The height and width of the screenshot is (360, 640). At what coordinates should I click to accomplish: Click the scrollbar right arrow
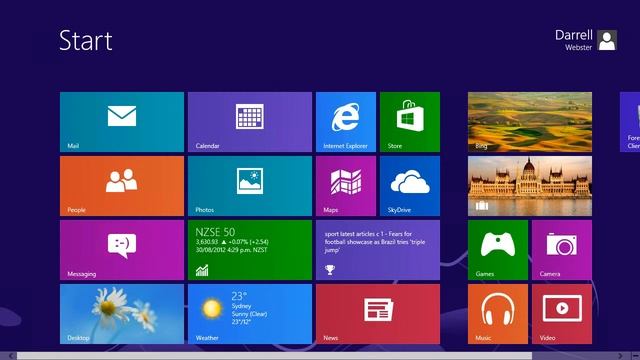[620, 356]
